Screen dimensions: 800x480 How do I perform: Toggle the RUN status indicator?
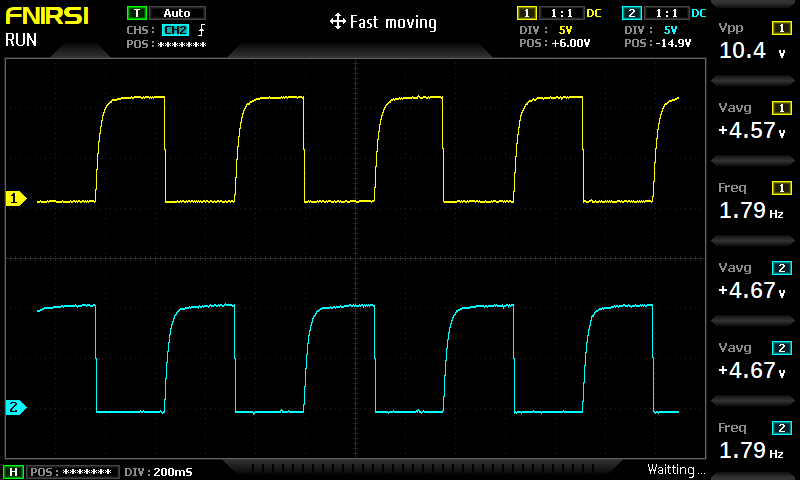(x=21, y=40)
